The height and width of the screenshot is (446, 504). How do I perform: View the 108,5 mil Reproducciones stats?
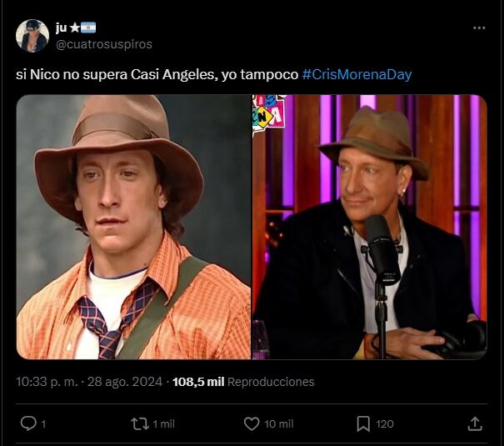coord(243,382)
